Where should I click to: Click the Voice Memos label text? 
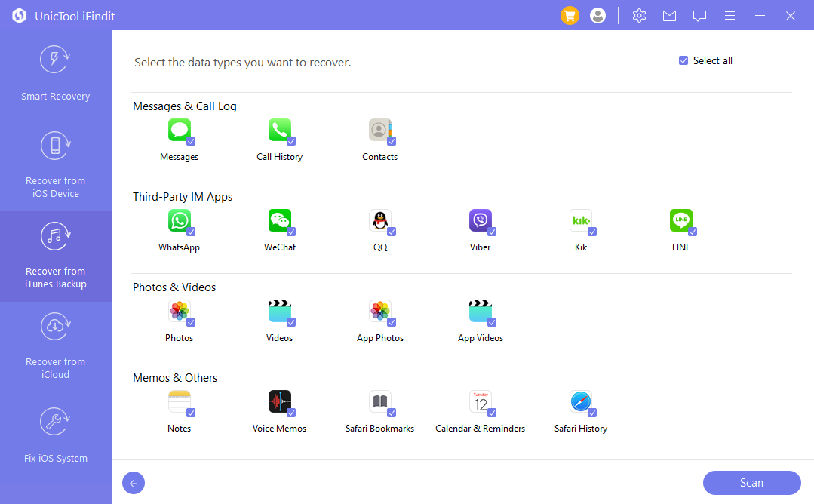[279, 429]
